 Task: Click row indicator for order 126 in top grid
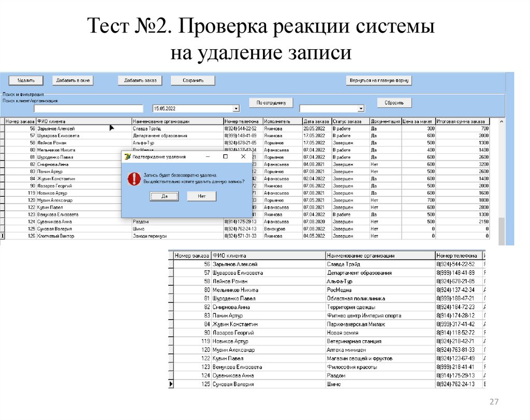(x=3, y=236)
